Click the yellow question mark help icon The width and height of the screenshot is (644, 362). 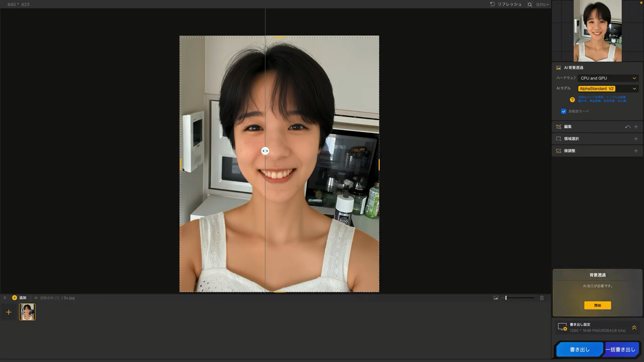click(x=572, y=100)
